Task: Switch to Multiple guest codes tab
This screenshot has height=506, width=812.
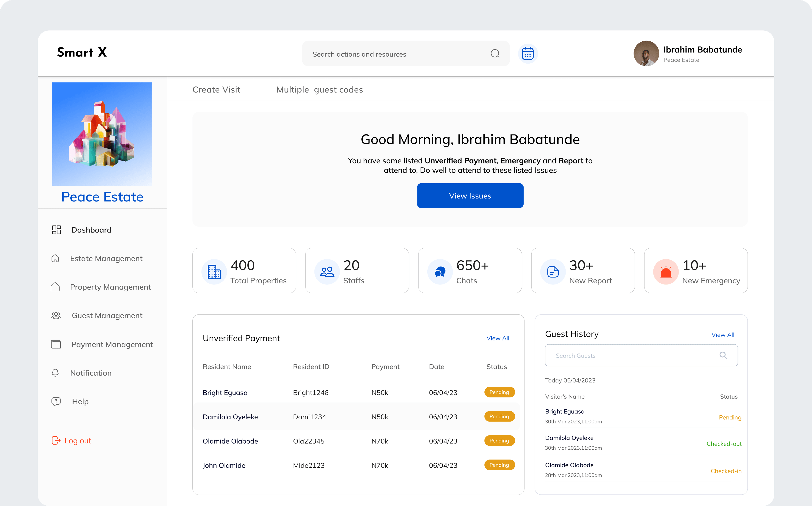Action: (x=320, y=90)
